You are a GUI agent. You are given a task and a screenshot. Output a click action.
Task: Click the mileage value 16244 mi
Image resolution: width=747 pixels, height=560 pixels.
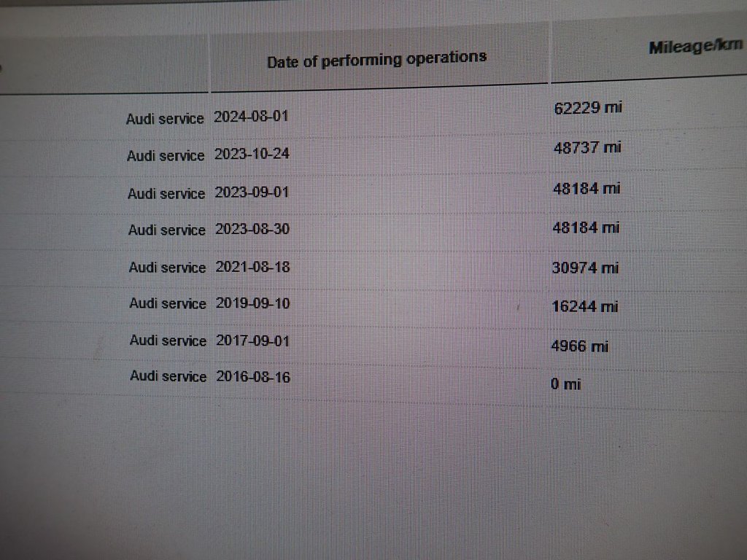point(585,306)
